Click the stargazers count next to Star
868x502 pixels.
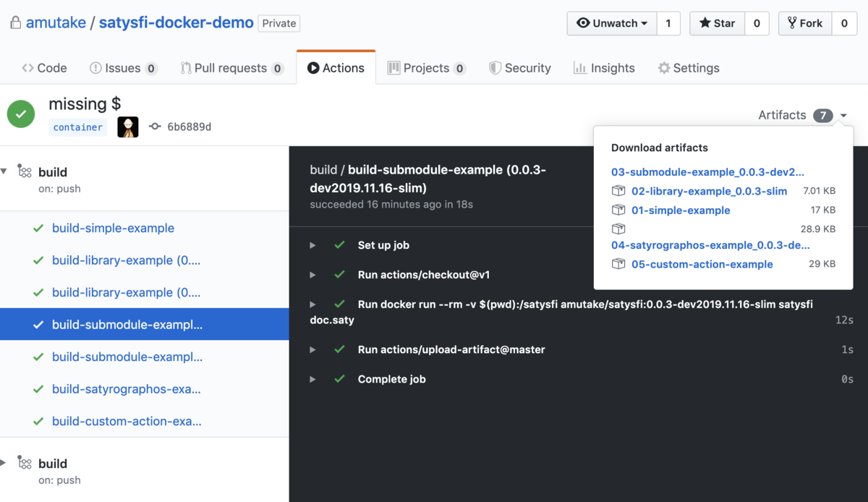pos(757,23)
